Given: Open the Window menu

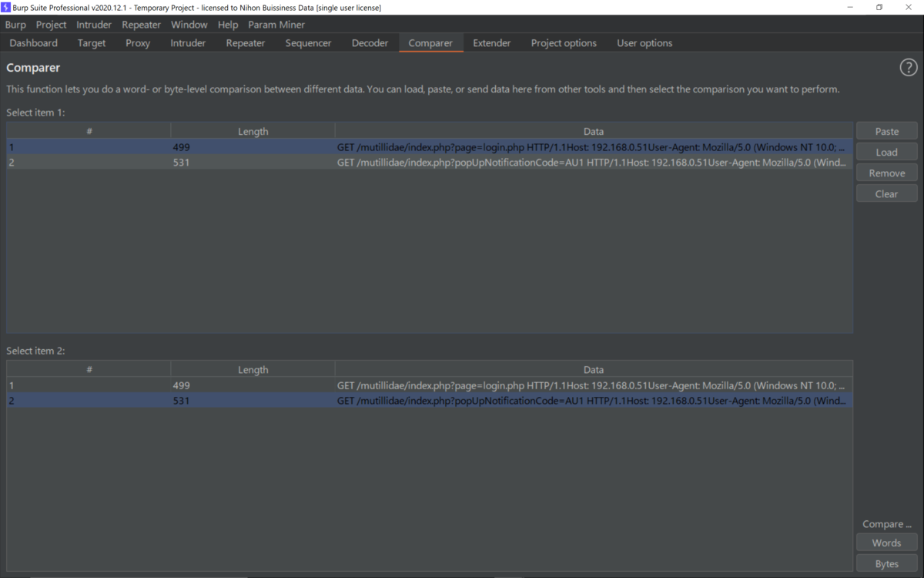Looking at the screenshot, I should [x=189, y=25].
